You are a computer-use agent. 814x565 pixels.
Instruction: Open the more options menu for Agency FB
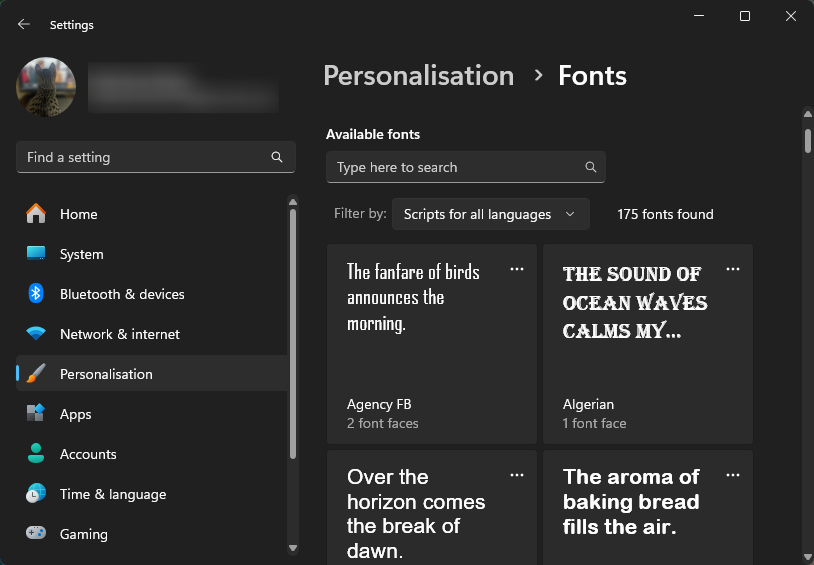pyautogui.click(x=517, y=269)
